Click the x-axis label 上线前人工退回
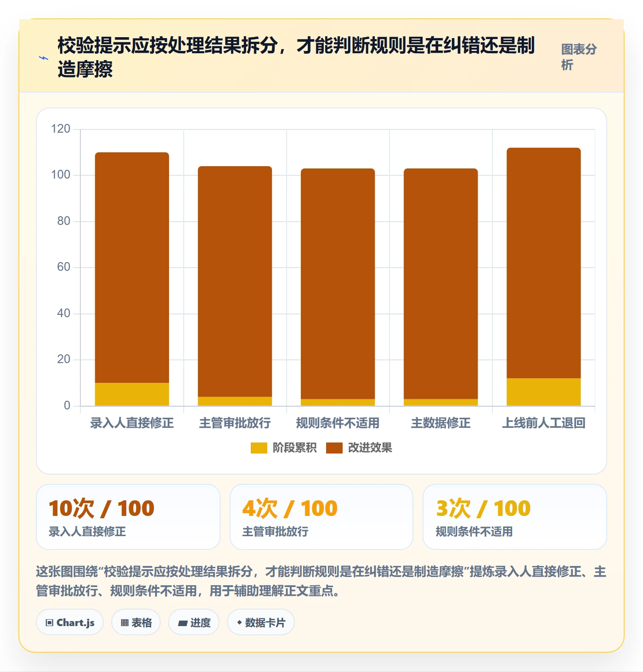Viewport: 643px width, 672px height. tap(544, 423)
